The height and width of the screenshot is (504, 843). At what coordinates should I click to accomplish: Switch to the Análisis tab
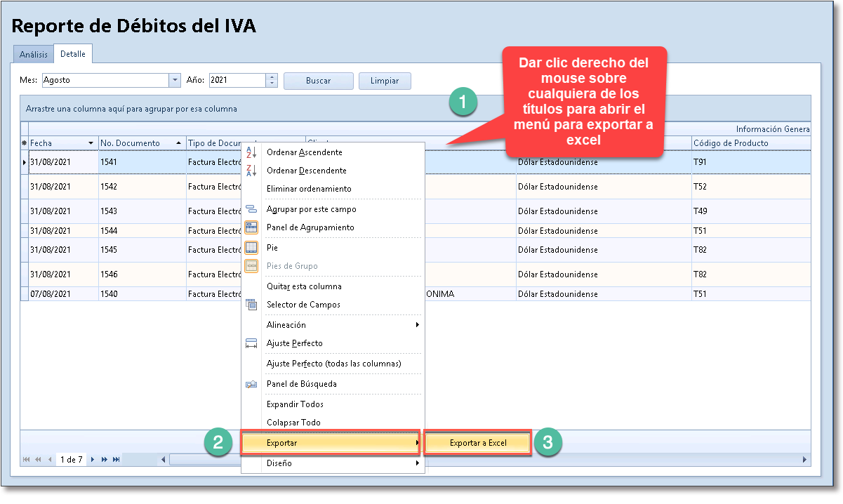pos(34,54)
